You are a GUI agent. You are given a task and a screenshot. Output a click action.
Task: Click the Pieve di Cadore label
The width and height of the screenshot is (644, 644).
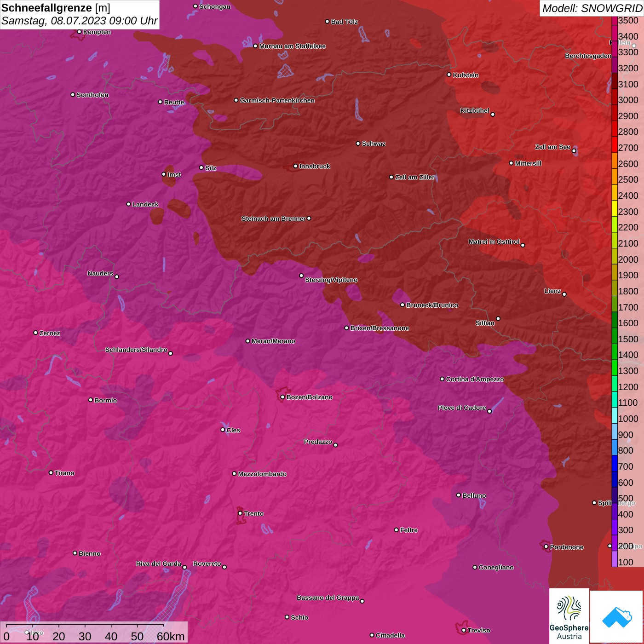coord(462,408)
